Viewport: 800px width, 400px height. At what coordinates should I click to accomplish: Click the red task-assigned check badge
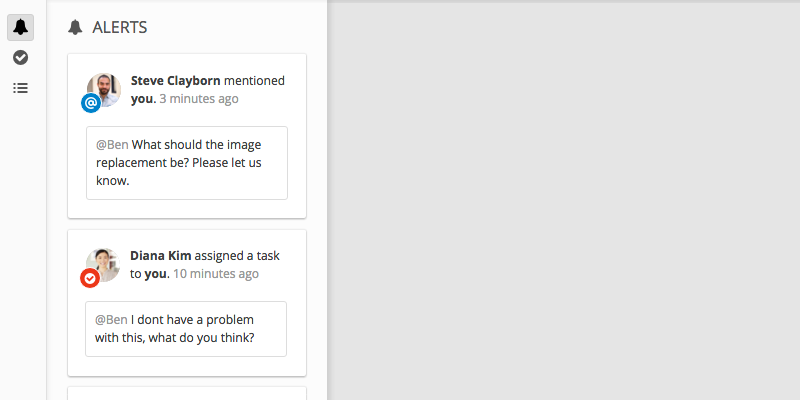click(x=90, y=279)
